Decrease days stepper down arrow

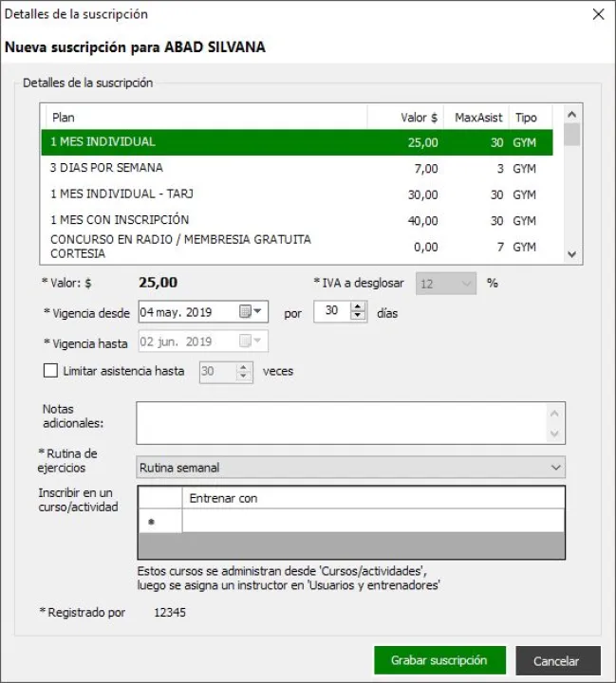[x=358, y=318]
